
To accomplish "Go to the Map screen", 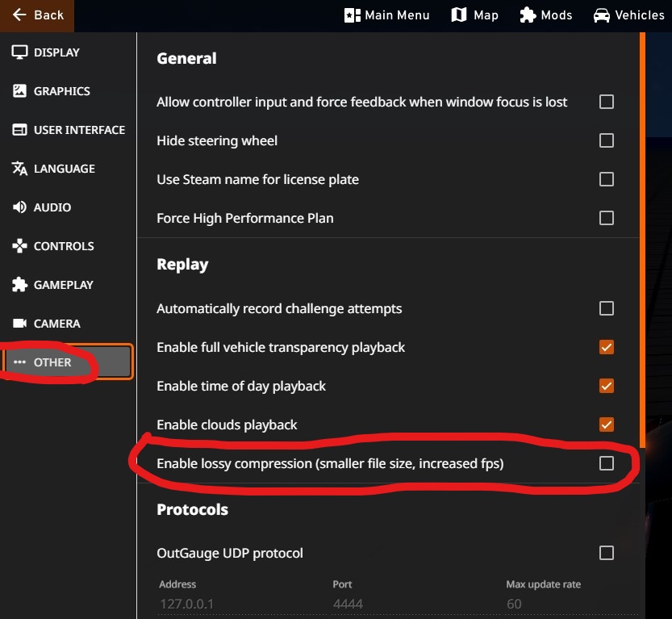I will click(x=474, y=15).
